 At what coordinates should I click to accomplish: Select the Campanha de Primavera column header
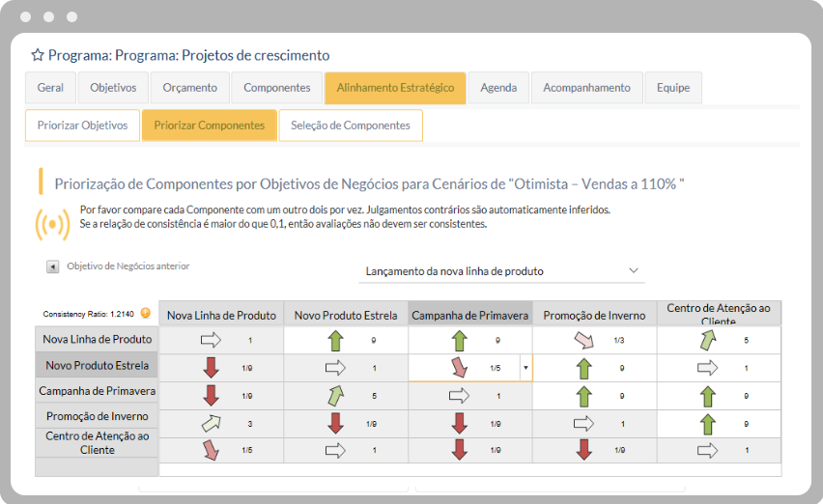(x=469, y=315)
